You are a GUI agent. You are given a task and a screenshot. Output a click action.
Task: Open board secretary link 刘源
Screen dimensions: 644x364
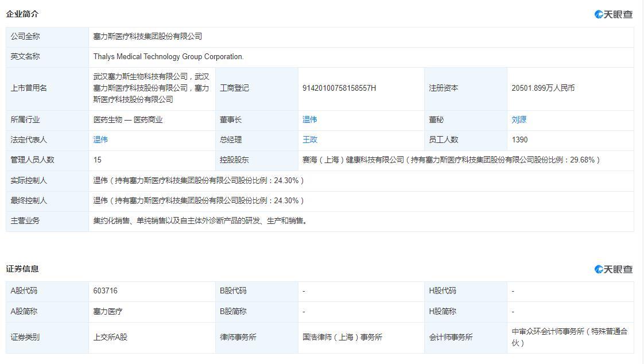[x=519, y=119]
